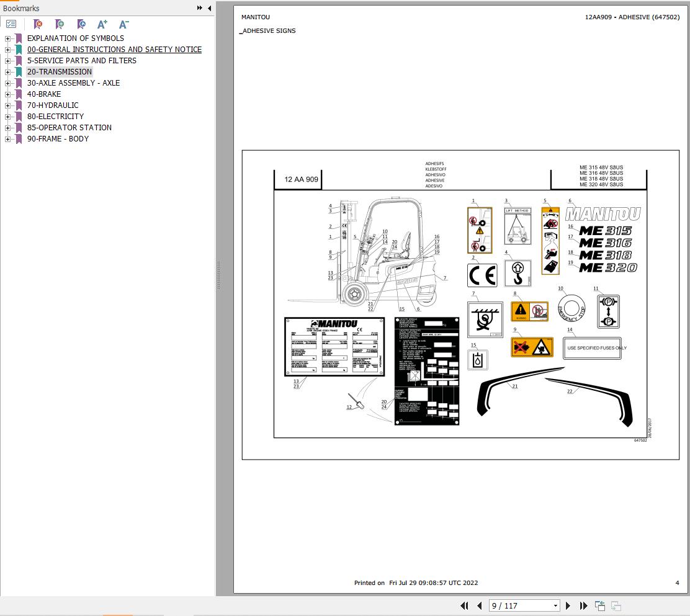Image resolution: width=690 pixels, height=616 pixels.
Task: Go to the first page
Action: point(464,606)
